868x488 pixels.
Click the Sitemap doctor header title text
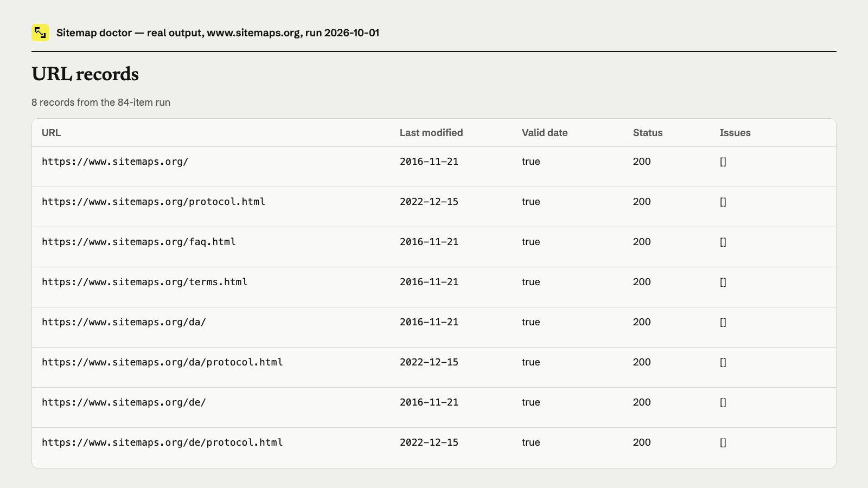(x=218, y=33)
